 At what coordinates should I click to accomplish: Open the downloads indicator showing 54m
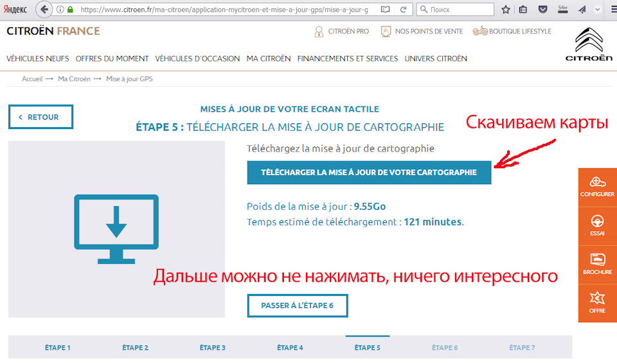[563, 10]
